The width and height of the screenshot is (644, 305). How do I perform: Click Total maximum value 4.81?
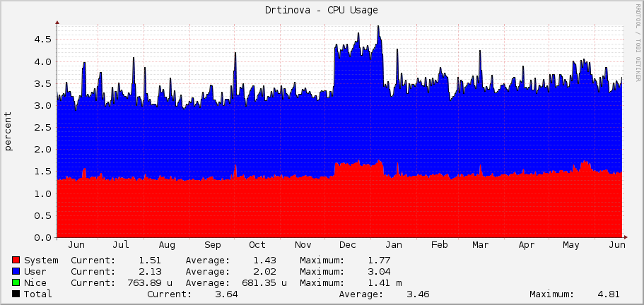(x=608, y=294)
